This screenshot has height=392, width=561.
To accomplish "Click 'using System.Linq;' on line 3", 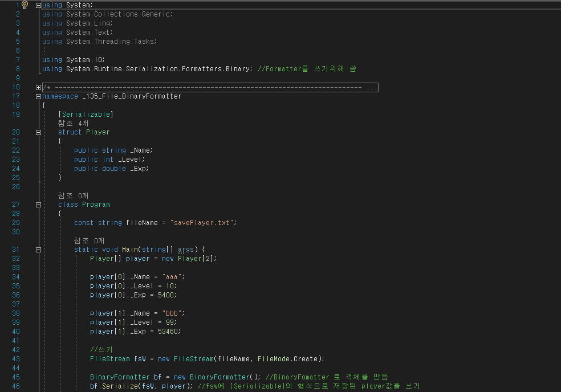I will pyautogui.click(x=78, y=23).
